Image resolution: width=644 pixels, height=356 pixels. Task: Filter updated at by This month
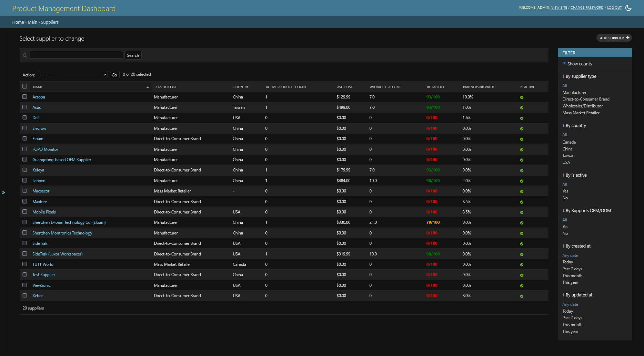(572, 325)
